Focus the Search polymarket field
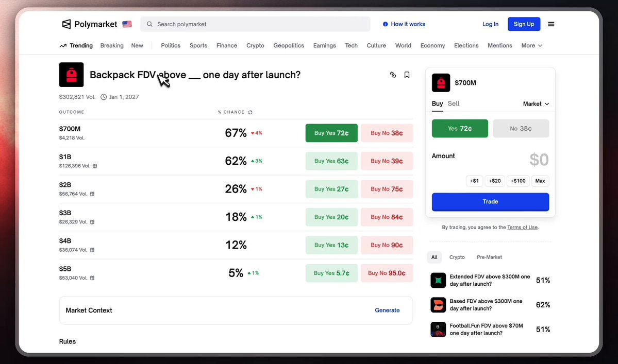 [256, 24]
